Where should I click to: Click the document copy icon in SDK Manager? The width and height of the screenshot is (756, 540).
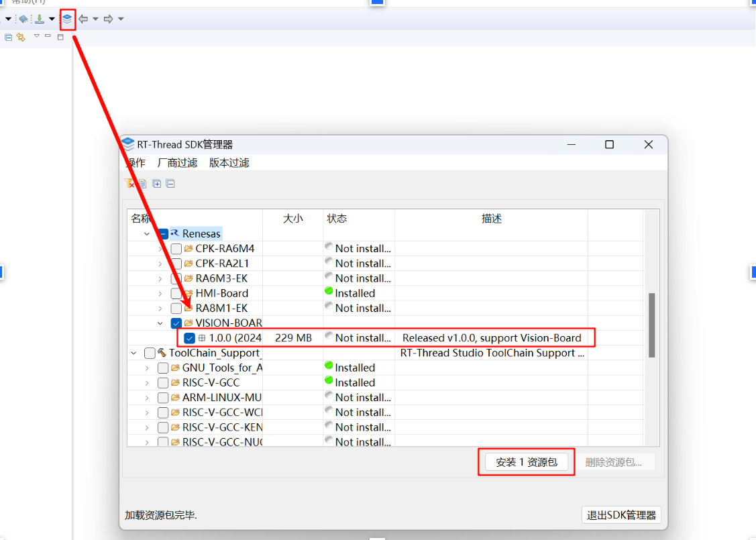pyautogui.click(x=143, y=183)
